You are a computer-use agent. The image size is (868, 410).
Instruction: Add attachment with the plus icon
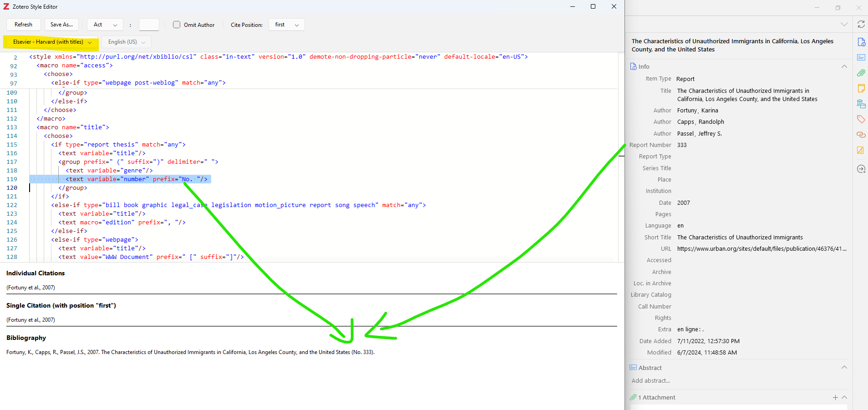(x=835, y=397)
